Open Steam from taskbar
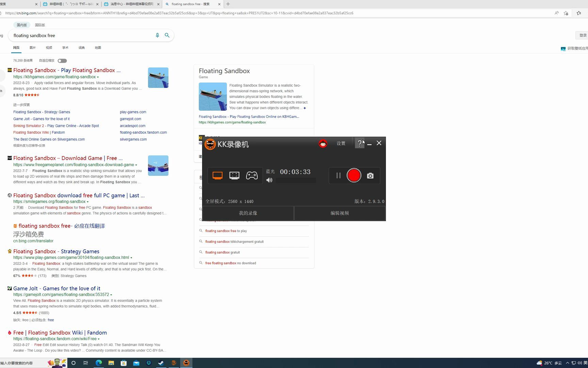 161,363
